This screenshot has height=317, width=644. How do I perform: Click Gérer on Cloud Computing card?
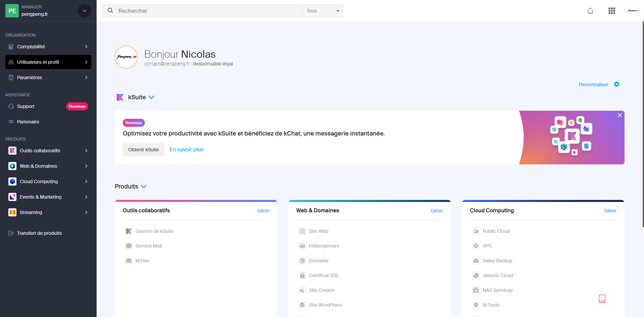(610, 211)
